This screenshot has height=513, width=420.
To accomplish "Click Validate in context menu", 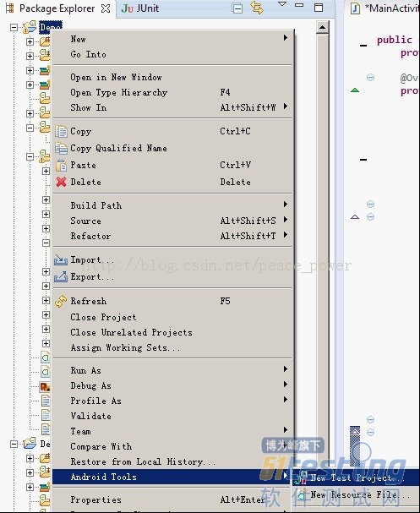I will tap(173, 416).
